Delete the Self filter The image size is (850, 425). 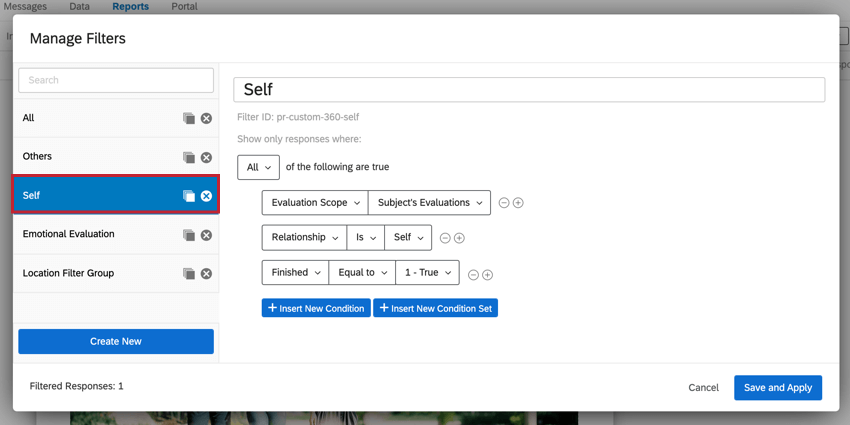tap(206, 196)
